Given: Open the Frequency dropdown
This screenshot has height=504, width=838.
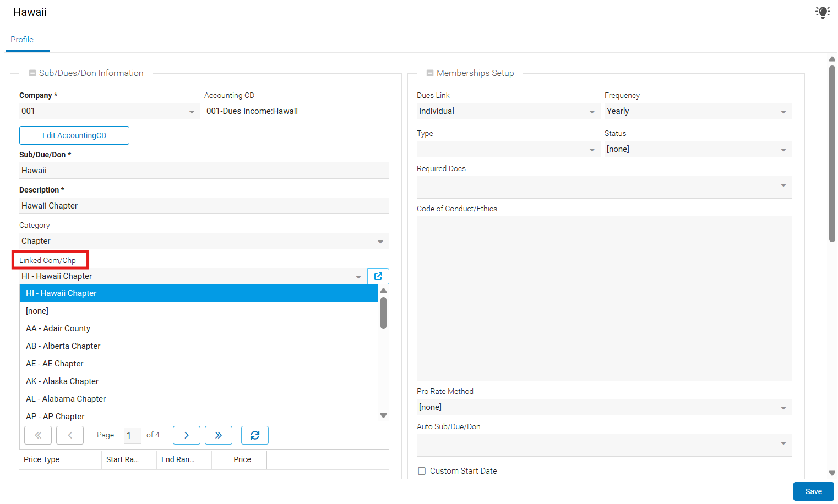Looking at the screenshot, I should pos(783,112).
